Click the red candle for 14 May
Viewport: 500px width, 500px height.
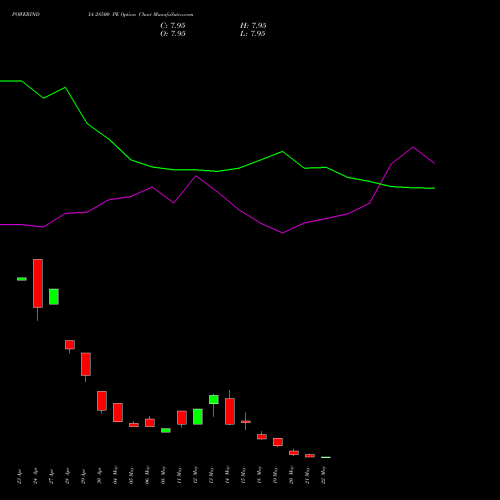tap(230, 411)
